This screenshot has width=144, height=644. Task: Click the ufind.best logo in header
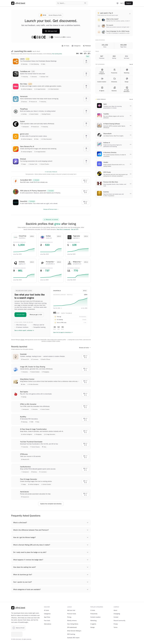click(x=18, y=3)
